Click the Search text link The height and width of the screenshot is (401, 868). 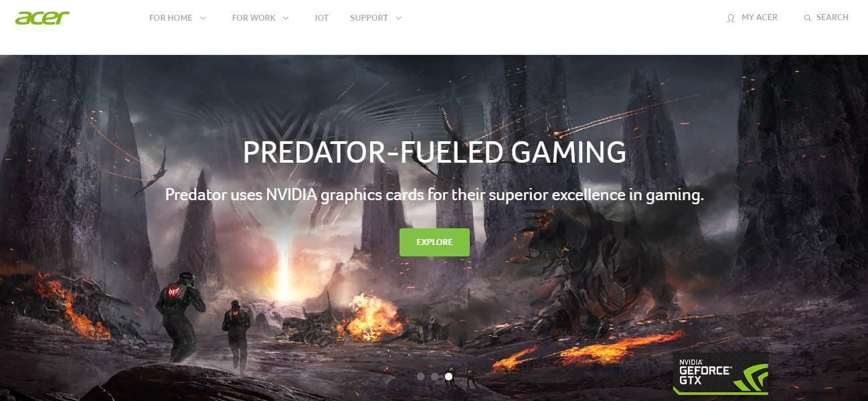(x=833, y=17)
